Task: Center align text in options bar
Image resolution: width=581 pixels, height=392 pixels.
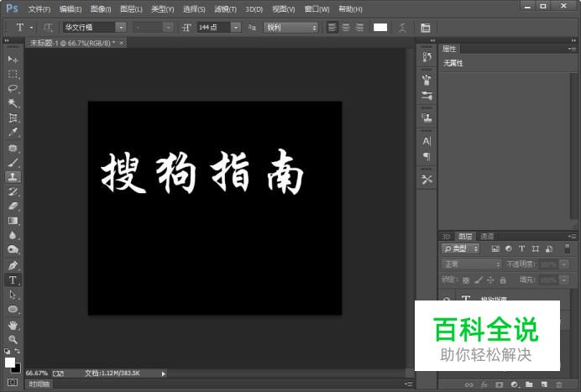Action: tap(346, 28)
